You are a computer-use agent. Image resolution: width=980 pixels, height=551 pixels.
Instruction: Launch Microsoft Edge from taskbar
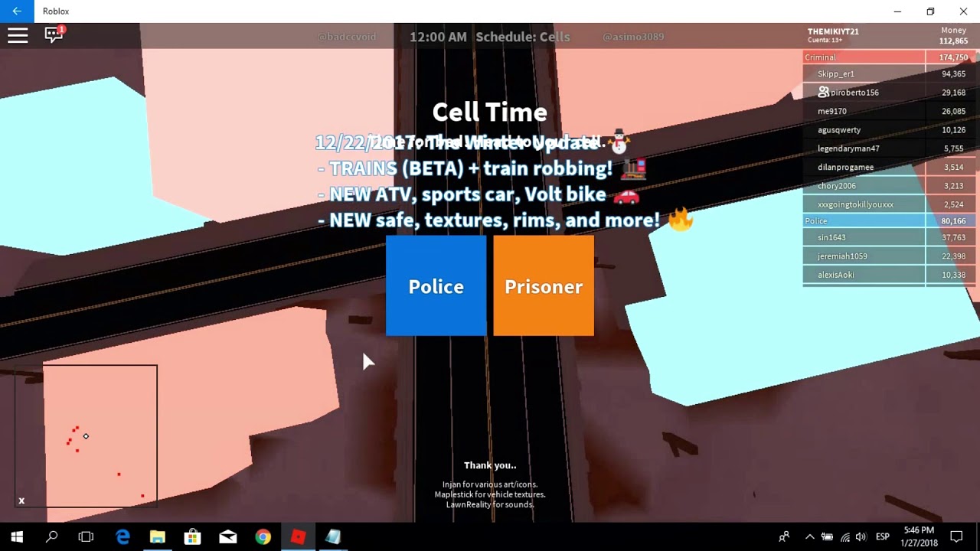coord(122,537)
